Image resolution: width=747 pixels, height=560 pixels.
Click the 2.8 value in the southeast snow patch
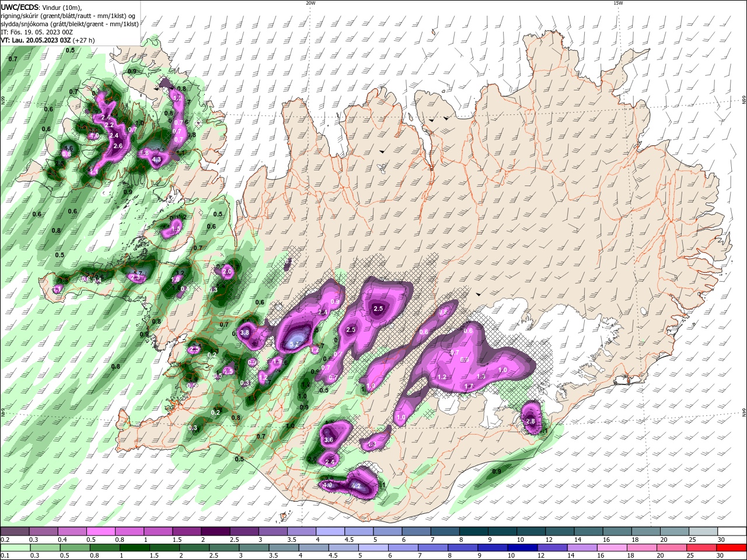coord(530,421)
